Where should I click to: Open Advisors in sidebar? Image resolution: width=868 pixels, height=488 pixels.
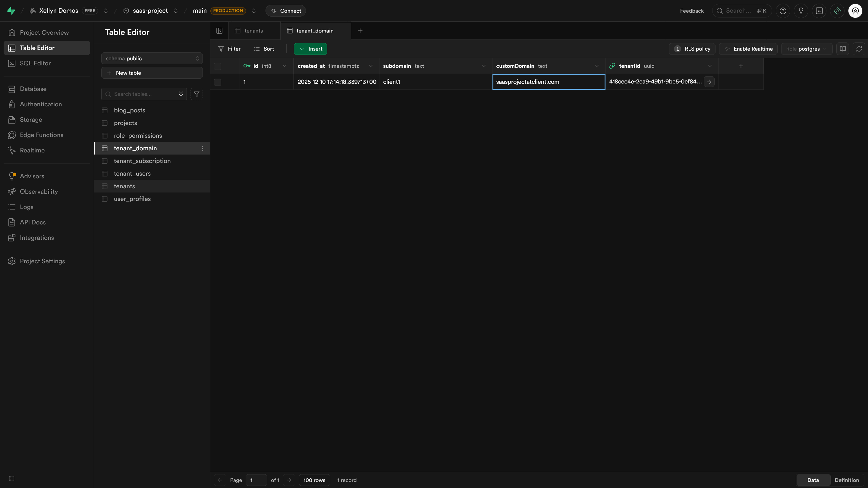point(47,176)
